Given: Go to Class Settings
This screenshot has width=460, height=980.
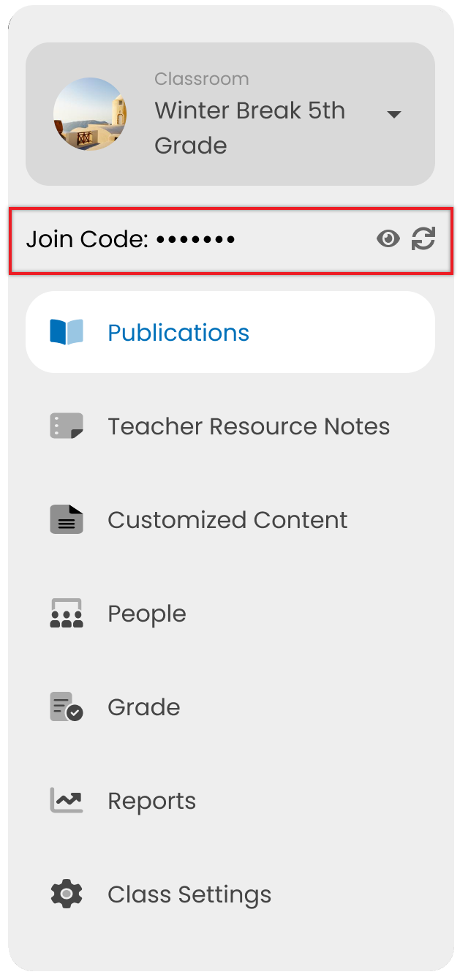Looking at the screenshot, I should (x=189, y=894).
